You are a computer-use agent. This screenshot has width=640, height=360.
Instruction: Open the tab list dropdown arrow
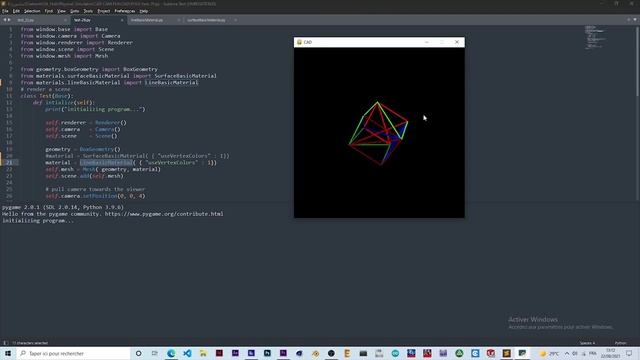pos(635,20)
